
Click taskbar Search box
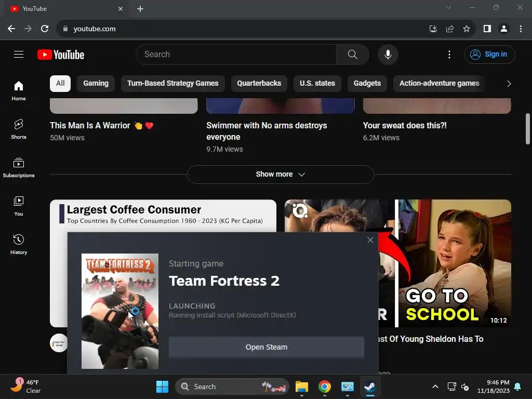click(232, 387)
